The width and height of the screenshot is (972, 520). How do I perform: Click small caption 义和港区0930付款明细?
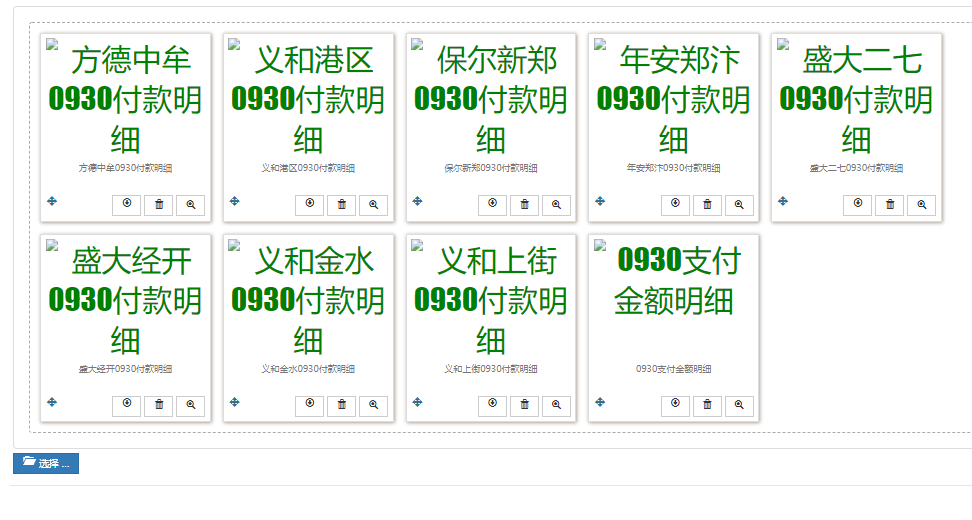308,168
